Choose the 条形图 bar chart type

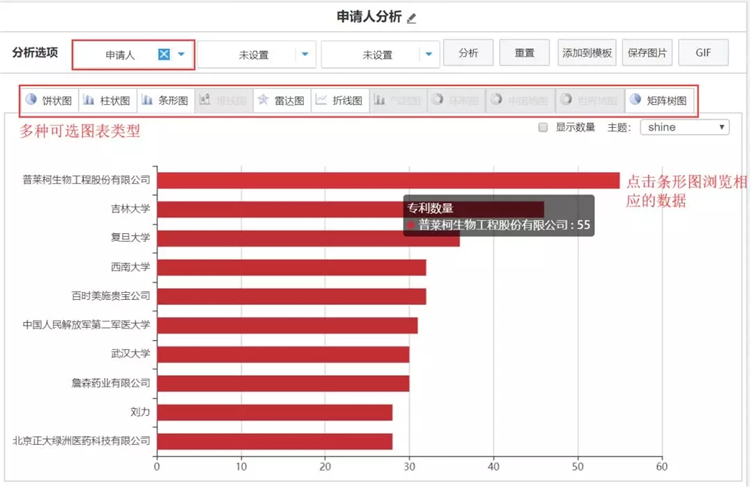coord(164,100)
